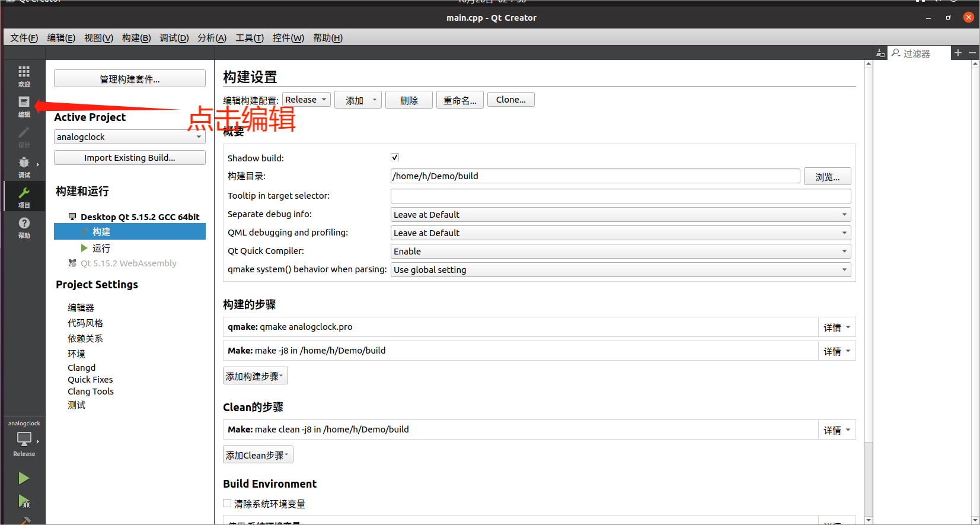This screenshot has width=980, height=525.
Task: Click the filter magnifier icon
Action: [896, 53]
